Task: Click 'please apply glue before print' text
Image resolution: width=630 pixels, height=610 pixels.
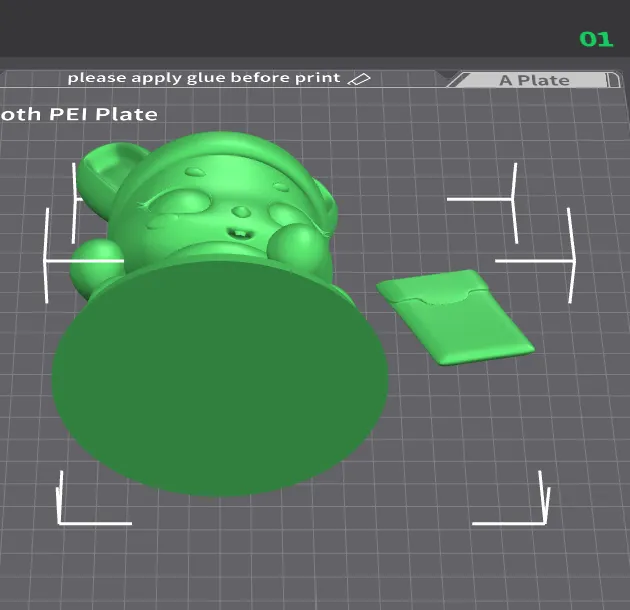Action: pyautogui.click(x=204, y=78)
